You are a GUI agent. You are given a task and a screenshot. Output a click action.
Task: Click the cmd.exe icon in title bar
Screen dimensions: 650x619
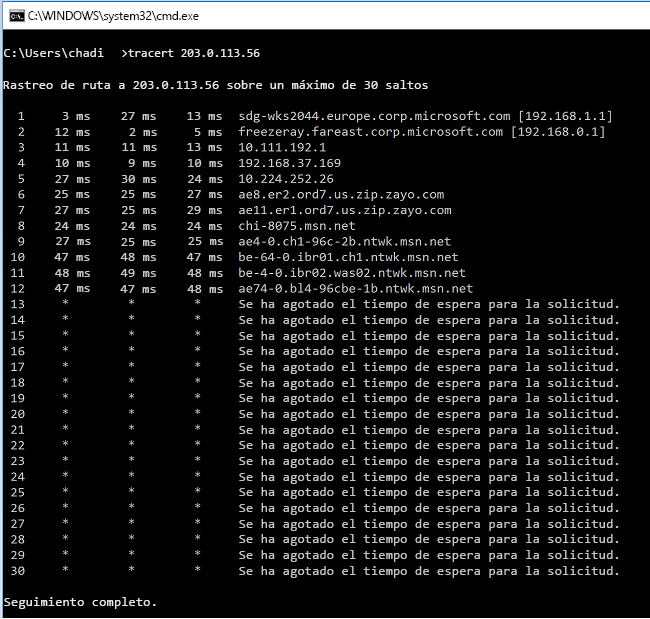pyautogui.click(x=17, y=16)
